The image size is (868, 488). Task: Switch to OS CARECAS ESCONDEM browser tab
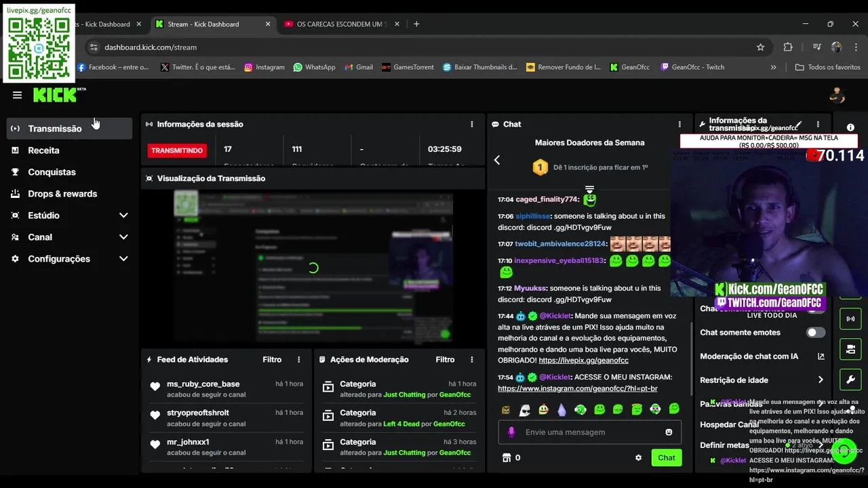pyautogui.click(x=342, y=24)
